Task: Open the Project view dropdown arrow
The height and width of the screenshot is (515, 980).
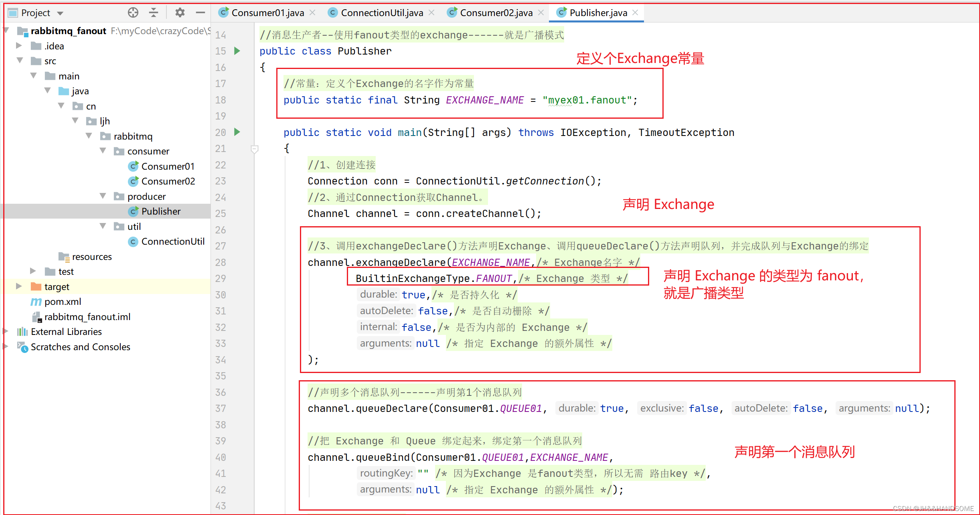Action: (x=60, y=13)
